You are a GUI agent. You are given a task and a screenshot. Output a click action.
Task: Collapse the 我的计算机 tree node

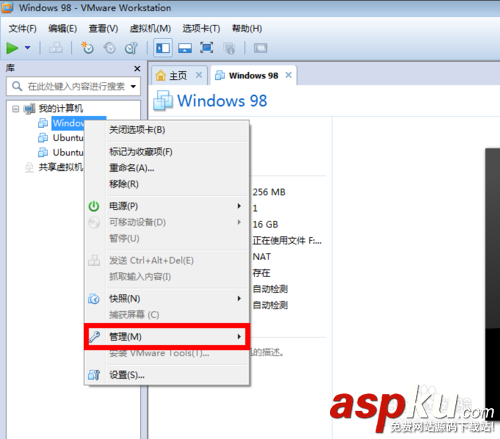(x=15, y=109)
